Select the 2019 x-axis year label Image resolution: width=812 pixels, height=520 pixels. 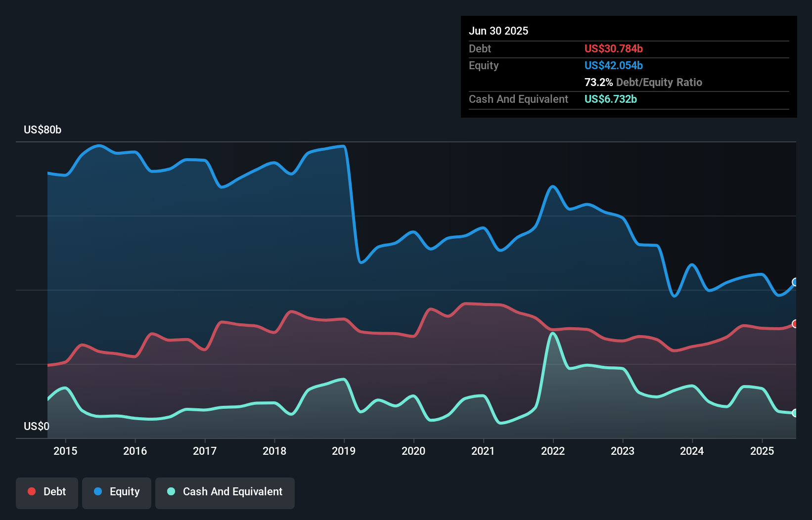tap(344, 451)
